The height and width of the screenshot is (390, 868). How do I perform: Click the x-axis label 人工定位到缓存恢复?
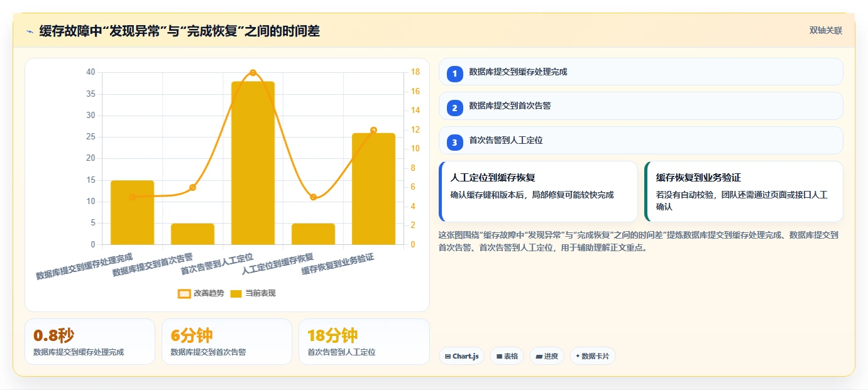point(277,264)
